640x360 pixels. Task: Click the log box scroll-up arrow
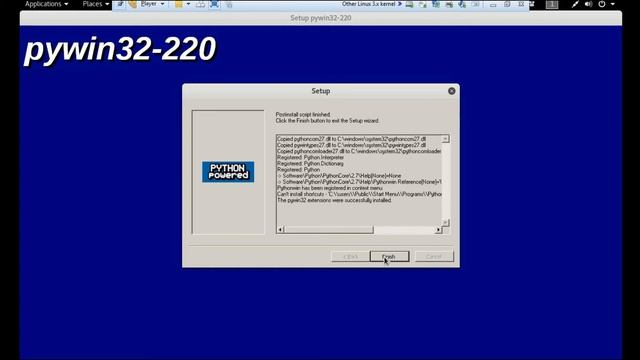[445, 139]
